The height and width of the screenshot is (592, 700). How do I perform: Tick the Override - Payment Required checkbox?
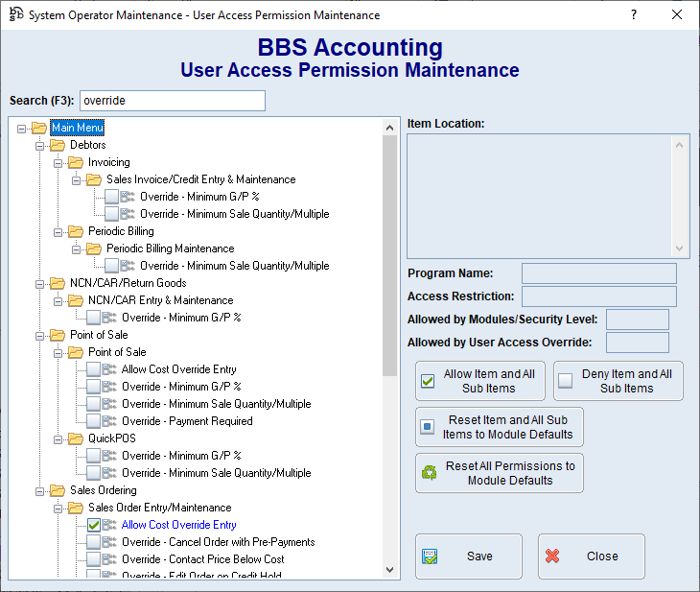coord(94,421)
